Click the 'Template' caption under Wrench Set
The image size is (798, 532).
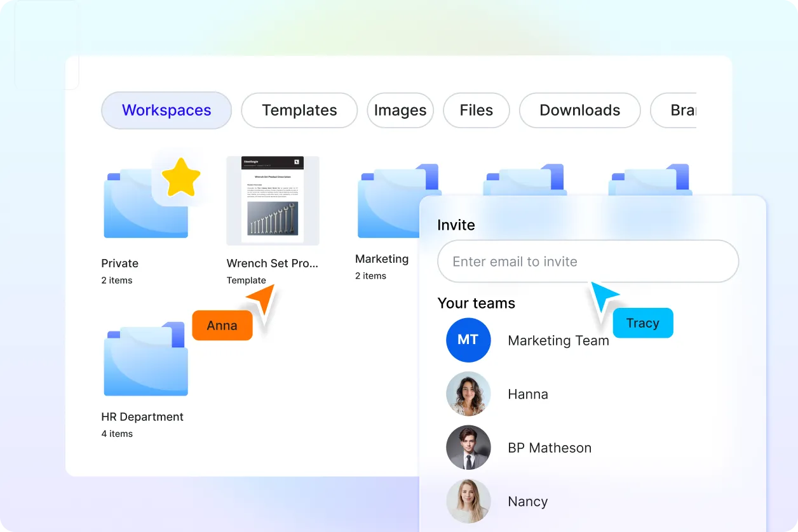click(x=246, y=281)
